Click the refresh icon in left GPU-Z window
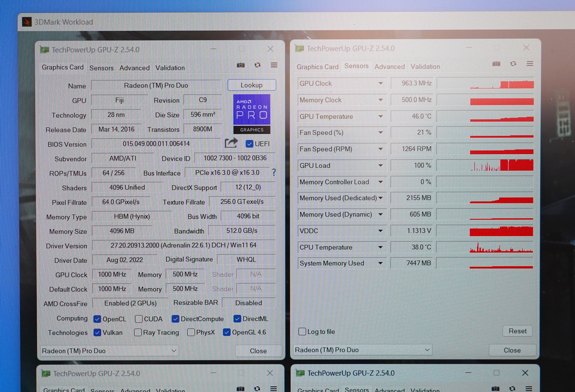Viewport: 575px width, 392px height. click(257, 65)
